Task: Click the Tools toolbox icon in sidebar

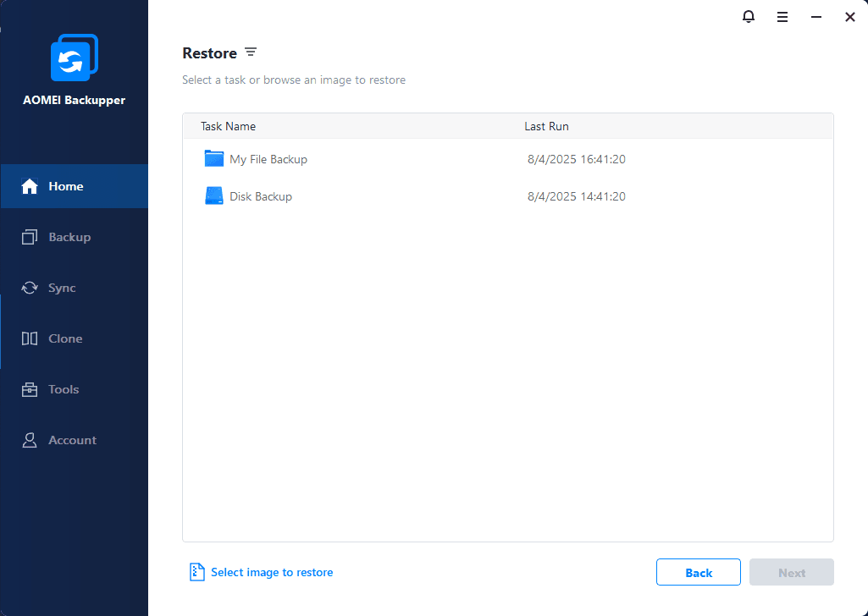Action: [30, 389]
